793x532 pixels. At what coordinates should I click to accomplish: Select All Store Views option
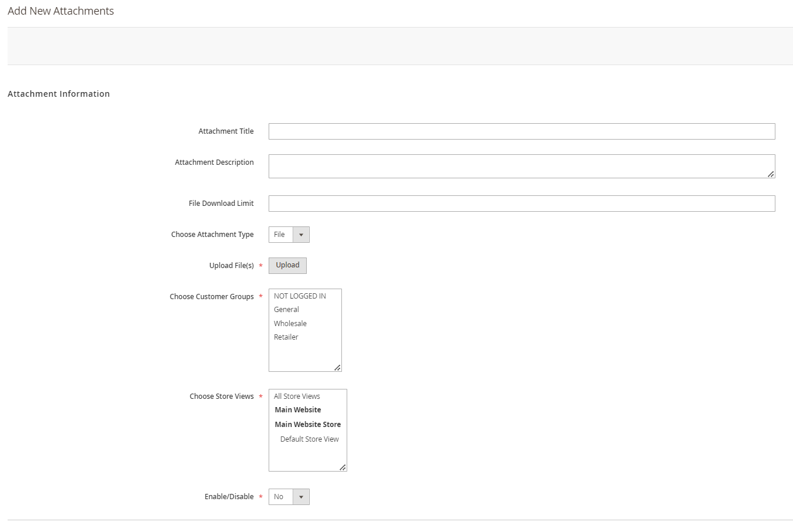(x=297, y=397)
